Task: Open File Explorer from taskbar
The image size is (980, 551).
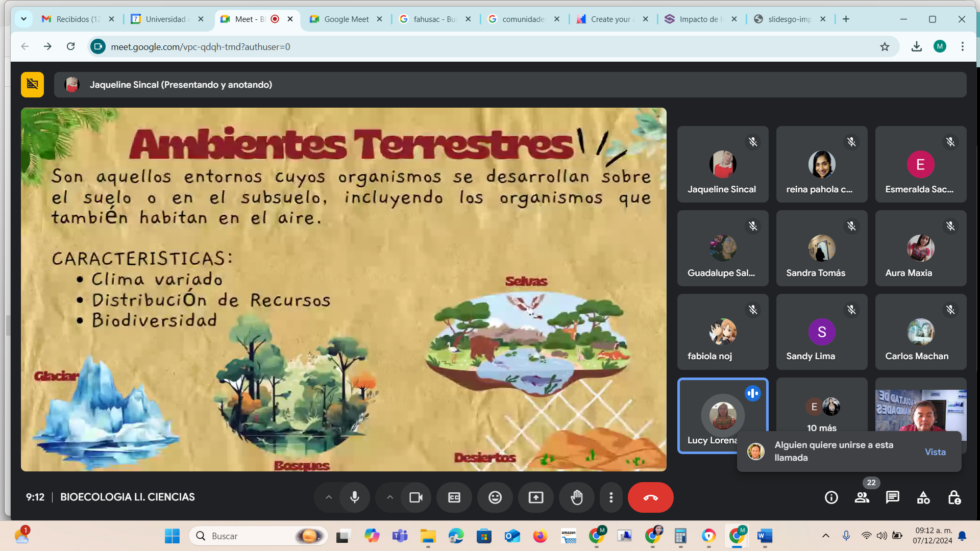Action: 428,536
